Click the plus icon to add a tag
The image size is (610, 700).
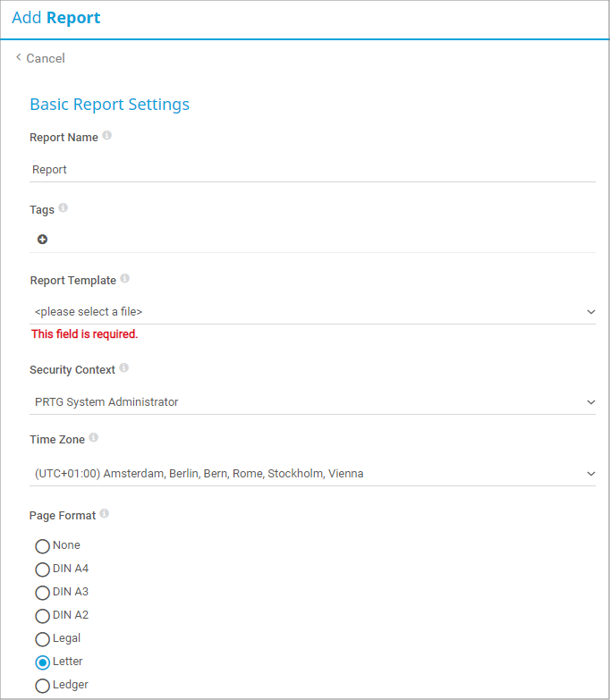pyautogui.click(x=42, y=240)
